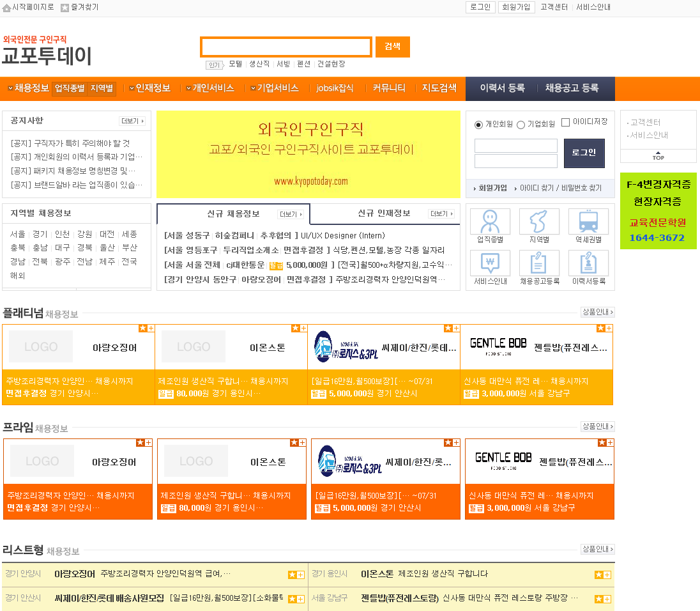Click 더보기 next to 신규 채용정보
This screenshot has width=700, height=611.
(x=291, y=214)
